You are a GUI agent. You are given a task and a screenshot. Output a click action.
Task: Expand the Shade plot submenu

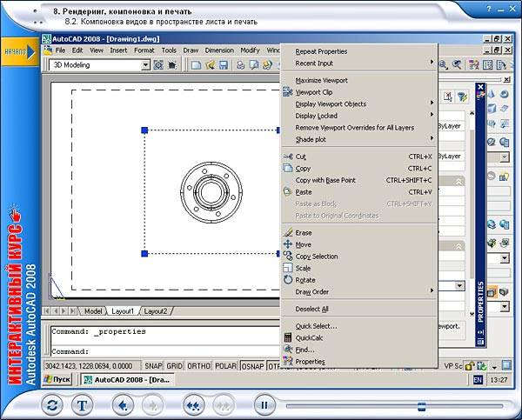coord(358,139)
